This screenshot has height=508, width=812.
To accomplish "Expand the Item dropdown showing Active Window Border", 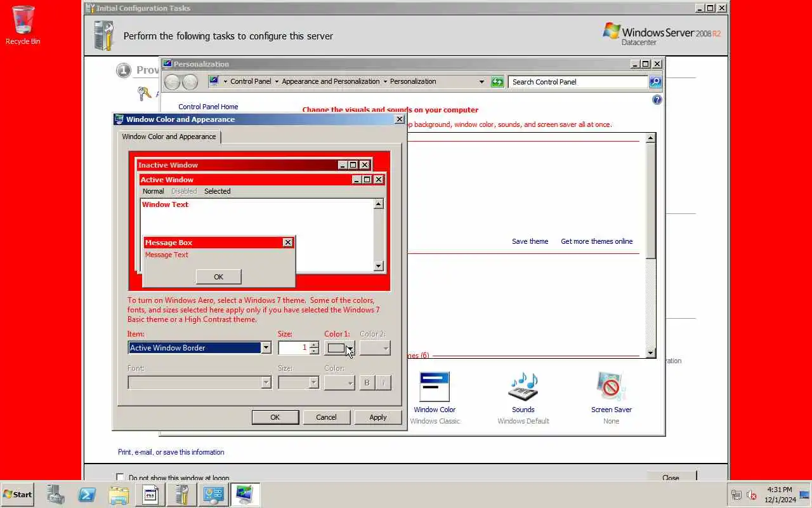I will click(266, 347).
